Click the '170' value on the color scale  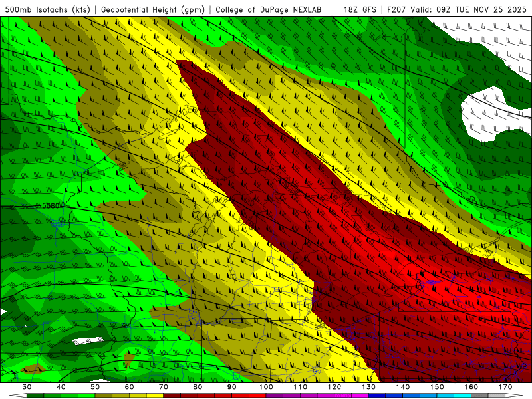point(505,387)
